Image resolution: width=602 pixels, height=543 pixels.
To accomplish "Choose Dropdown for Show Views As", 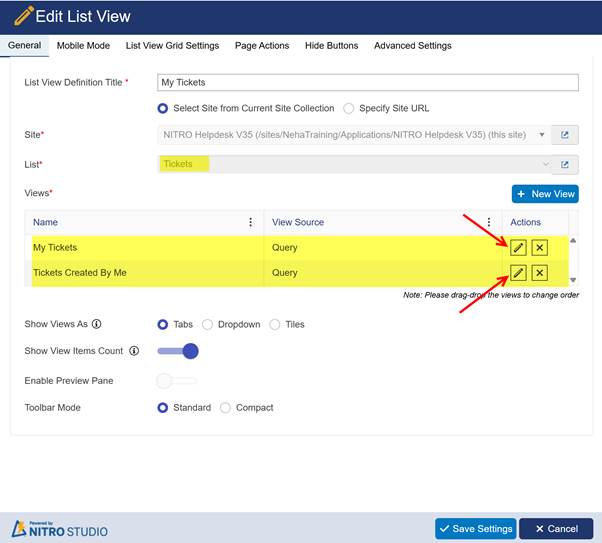I will point(208,325).
